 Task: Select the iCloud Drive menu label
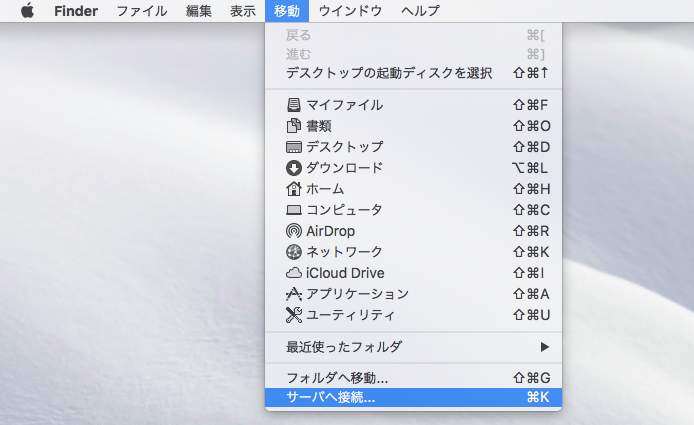[x=345, y=273]
